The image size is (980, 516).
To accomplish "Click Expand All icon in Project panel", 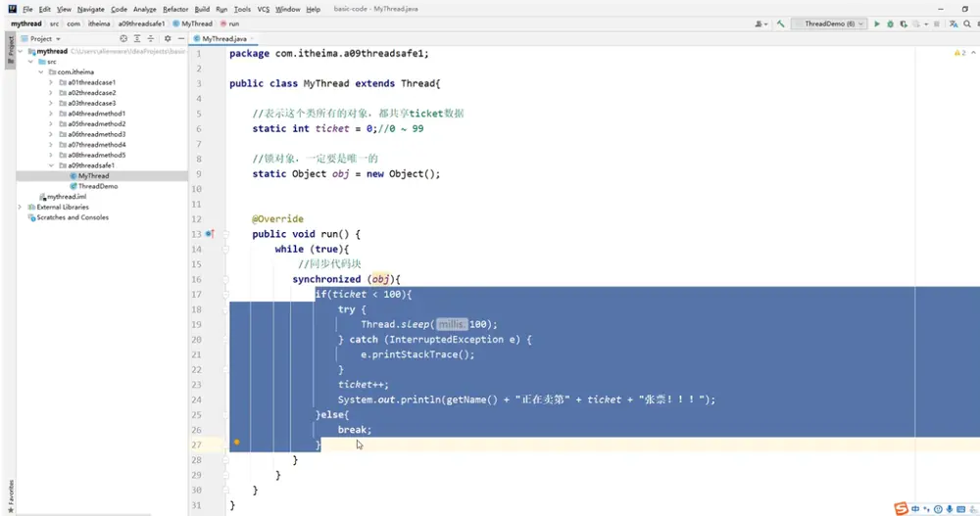I will point(137,39).
